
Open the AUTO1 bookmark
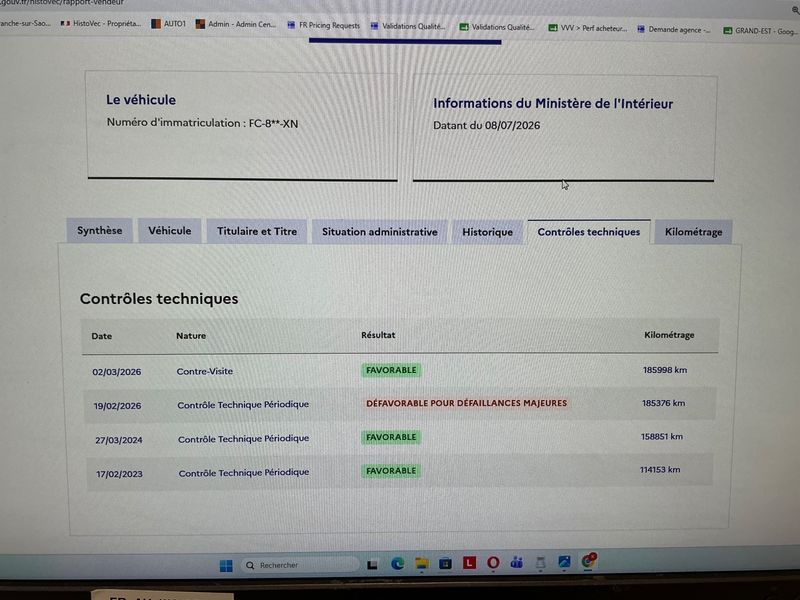168,23
